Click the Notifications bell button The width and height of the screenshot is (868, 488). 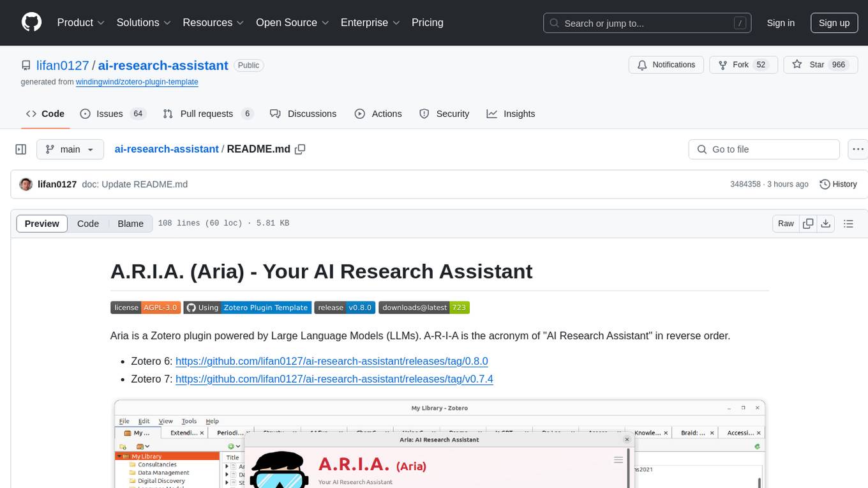click(666, 65)
